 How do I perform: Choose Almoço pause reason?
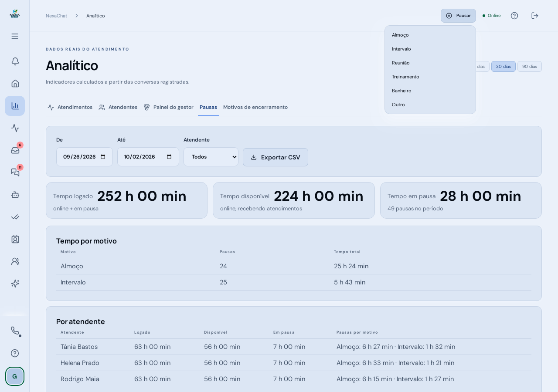coord(430,35)
